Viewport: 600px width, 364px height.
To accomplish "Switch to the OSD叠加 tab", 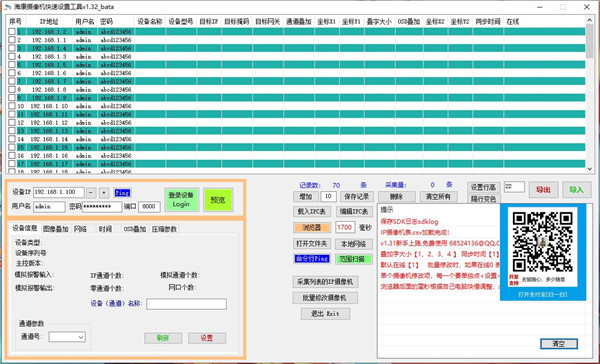I will point(135,229).
